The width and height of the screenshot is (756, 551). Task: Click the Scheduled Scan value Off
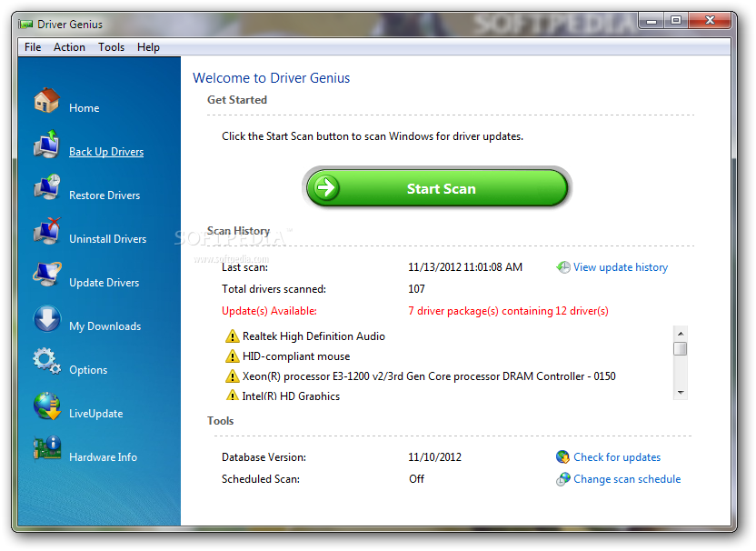pos(416,479)
